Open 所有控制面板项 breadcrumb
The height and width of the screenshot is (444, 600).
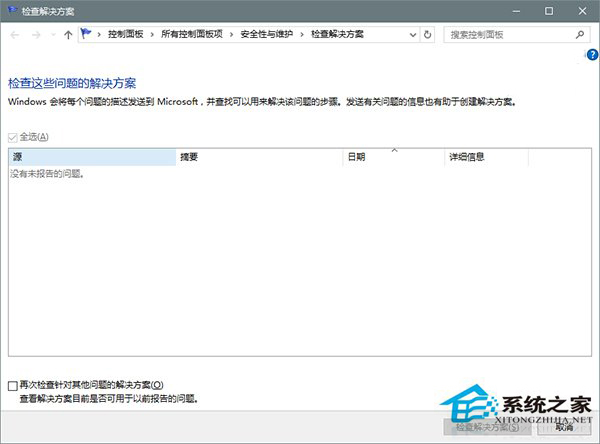click(192, 34)
